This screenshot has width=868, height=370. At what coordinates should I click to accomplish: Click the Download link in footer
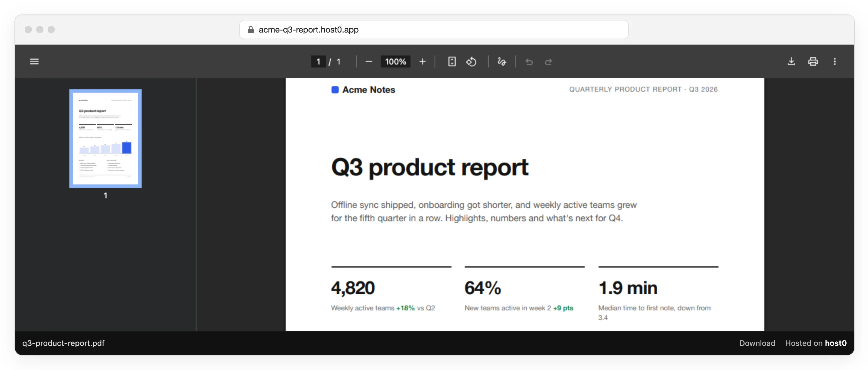click(x=757, y=343)
